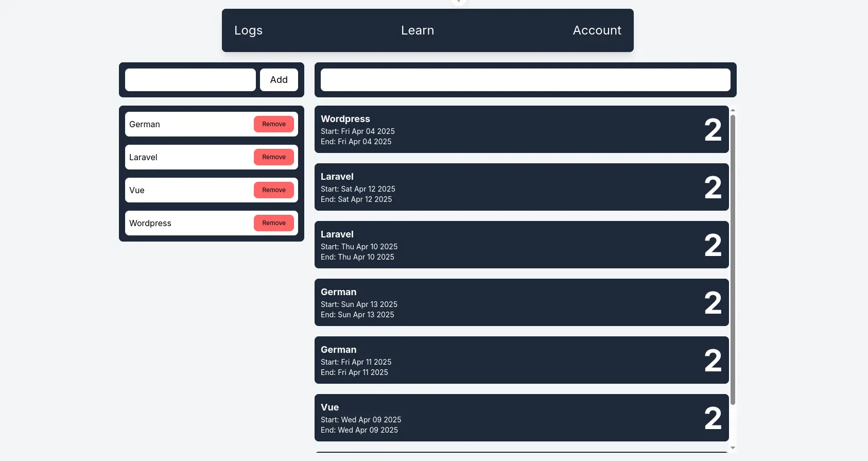The height and width of the screenshot is (461, 868).
Task: Remove the Wordpress subject
Action: [x=274, y=223]
